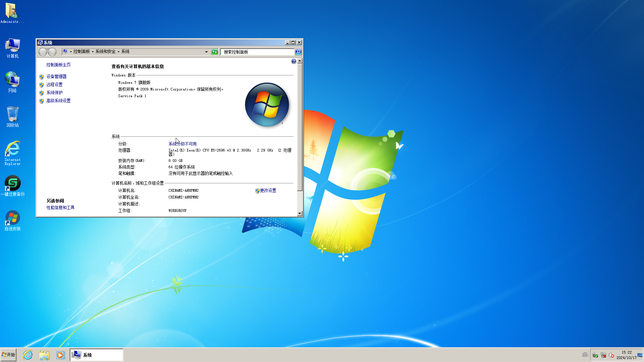644x362 pixels.
Task: Click the search magnifier icon
Action: 298,52
